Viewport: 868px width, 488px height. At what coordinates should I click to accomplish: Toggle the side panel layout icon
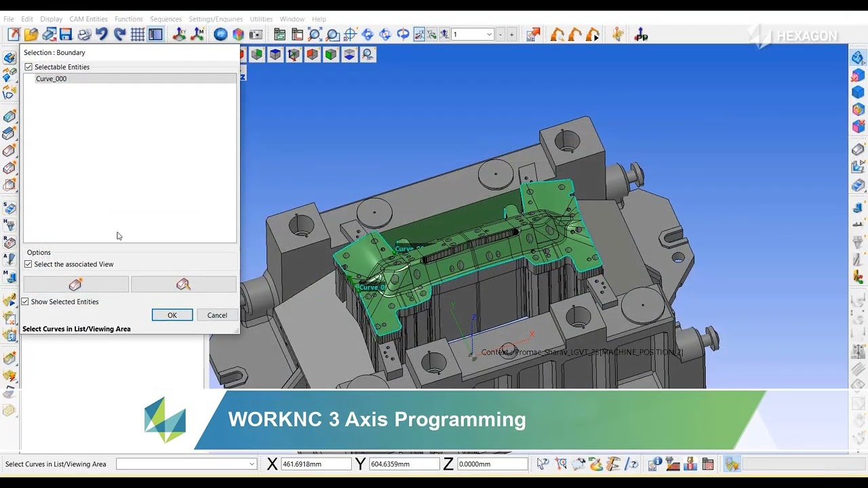[155, 35]
